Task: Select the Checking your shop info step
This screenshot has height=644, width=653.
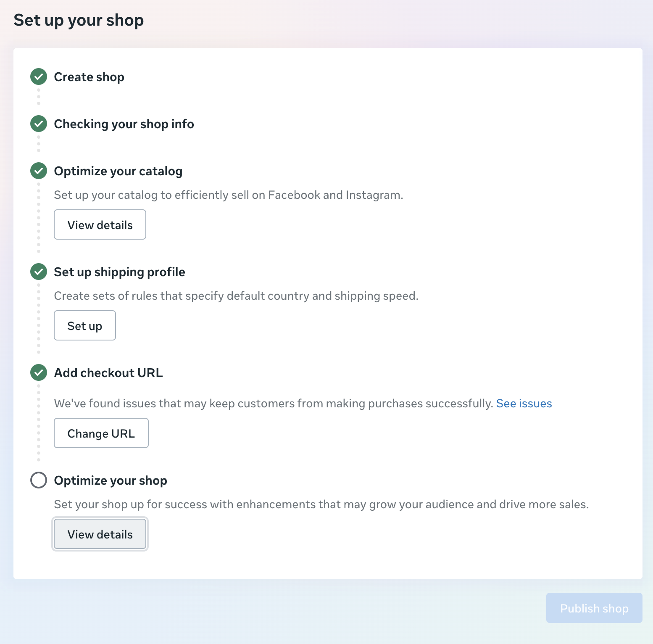Action: (124, 124)
